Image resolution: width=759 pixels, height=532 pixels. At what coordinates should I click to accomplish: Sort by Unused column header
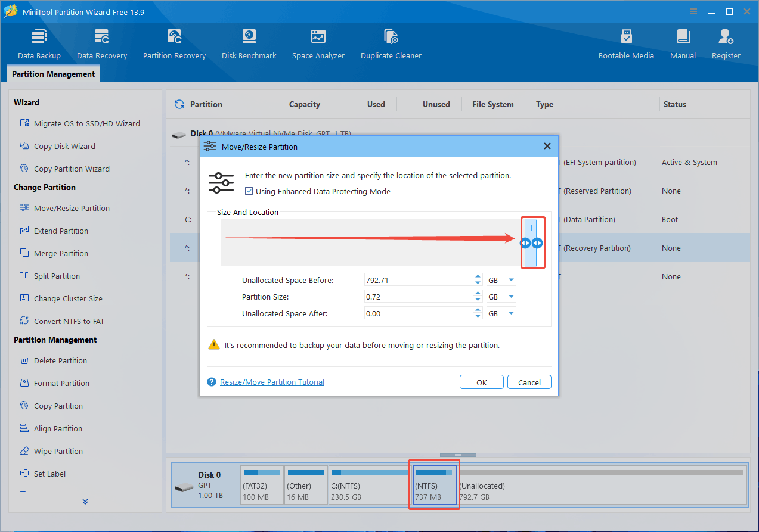436,104
